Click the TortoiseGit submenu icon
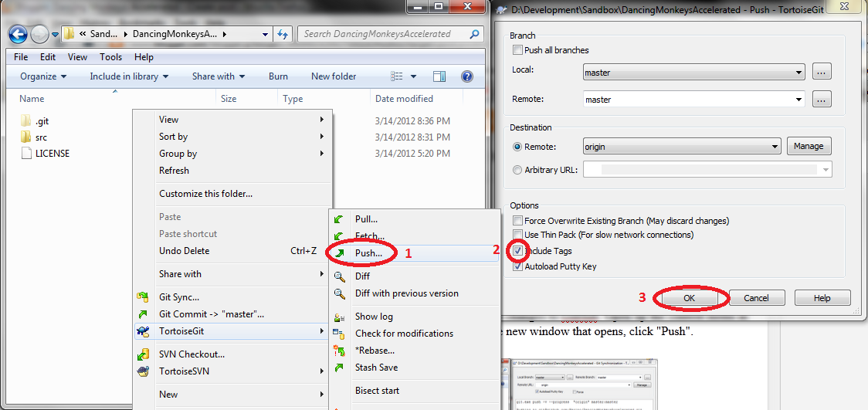 pyautogui.click(x=144, y=331)
